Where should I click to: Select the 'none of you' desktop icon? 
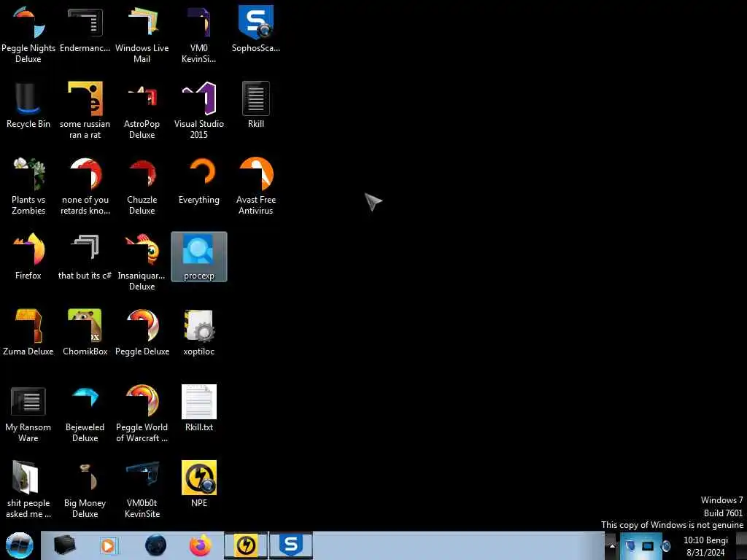tap(85, 186)
